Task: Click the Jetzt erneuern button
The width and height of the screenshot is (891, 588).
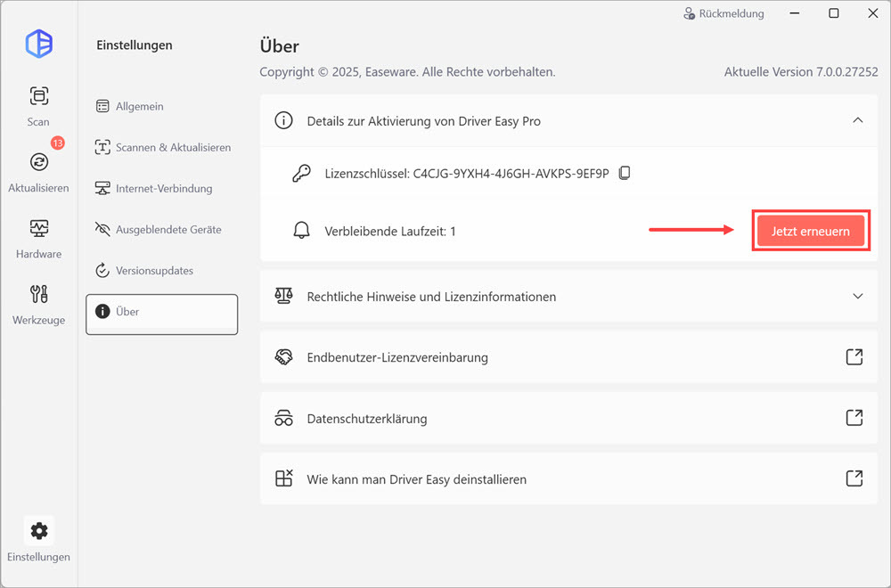Action: point(810,231)
